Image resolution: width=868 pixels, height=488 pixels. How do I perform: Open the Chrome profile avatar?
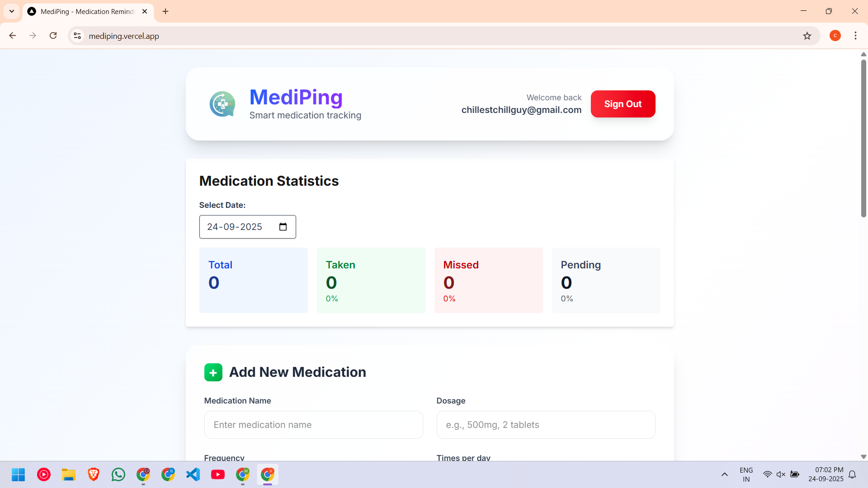coord(835,36)
